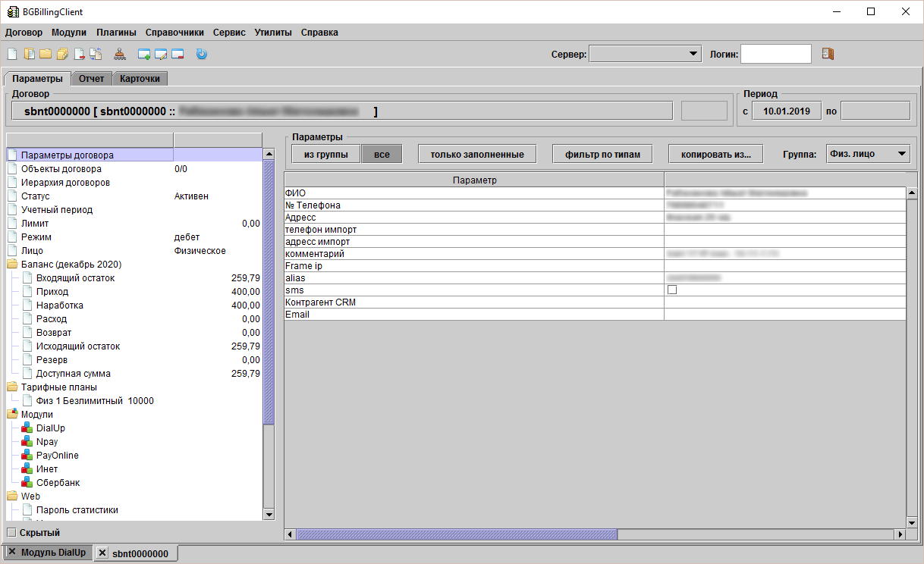The image size is (924, 564).
Task: Click the 'только заполненные' button
Action: click(x=477, y=154)
